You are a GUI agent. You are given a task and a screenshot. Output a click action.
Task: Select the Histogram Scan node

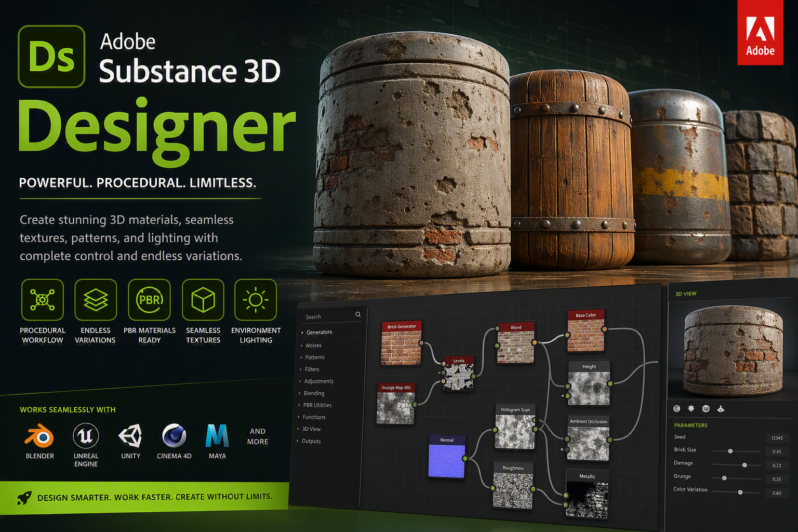tap(515, 427)
